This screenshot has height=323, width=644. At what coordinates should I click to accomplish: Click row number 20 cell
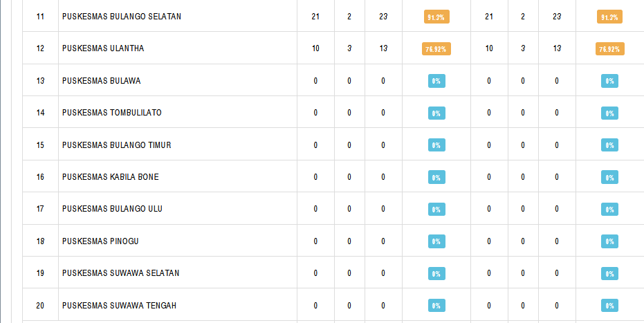point(40,306)
